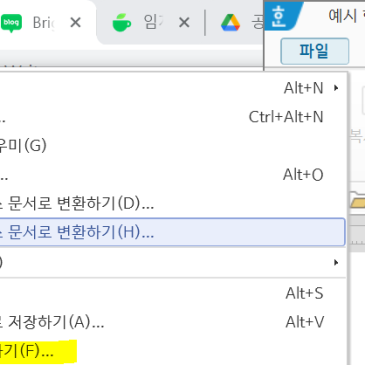Close the Bri blog browser tab
This screenshot has width=365, height=365.
[x=76, y=23]
